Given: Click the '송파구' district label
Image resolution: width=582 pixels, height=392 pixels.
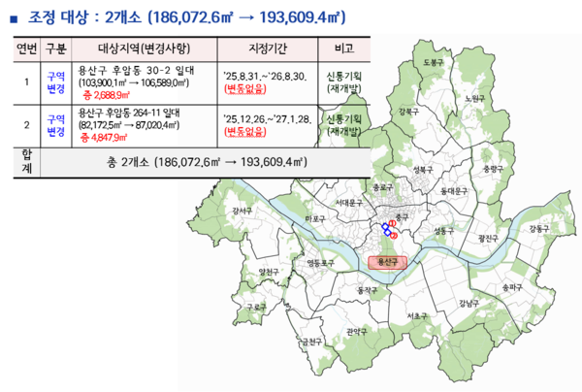Looking at the screenshot, I should click(512, 287).
